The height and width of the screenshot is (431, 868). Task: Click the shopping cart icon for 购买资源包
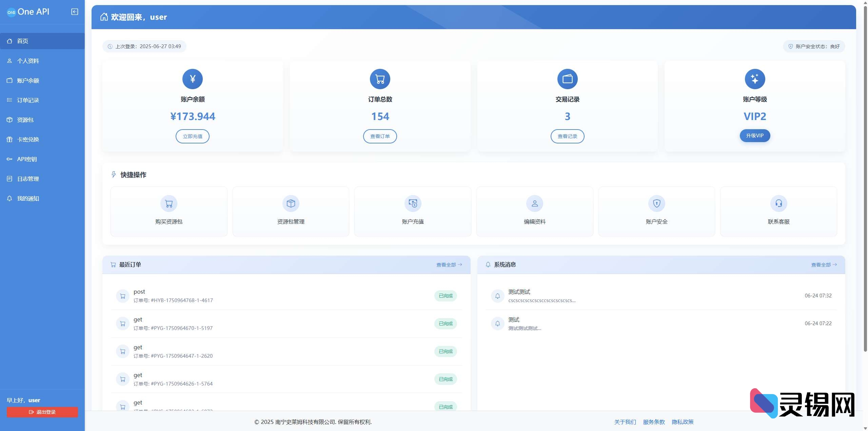pyautogui.click(x=169, y=203)
